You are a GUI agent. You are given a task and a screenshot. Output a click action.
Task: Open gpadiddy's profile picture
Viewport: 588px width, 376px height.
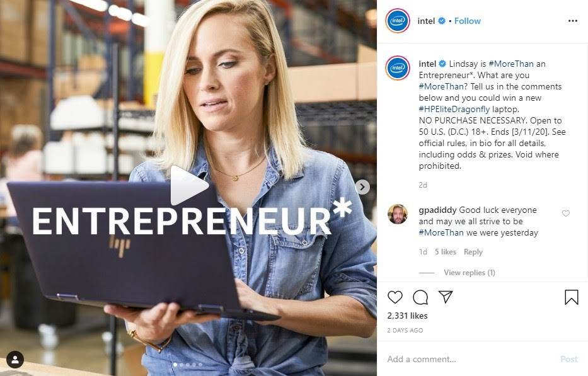coord(398,214)
